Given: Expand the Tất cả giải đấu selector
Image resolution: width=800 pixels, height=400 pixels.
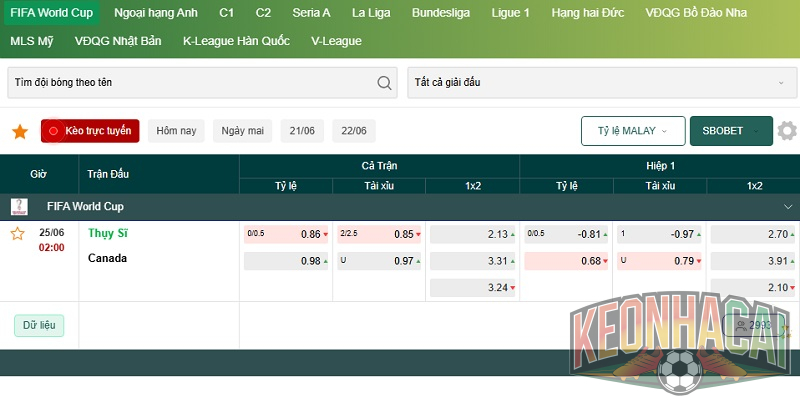Looking at the screenshot, I should [602, 83].
